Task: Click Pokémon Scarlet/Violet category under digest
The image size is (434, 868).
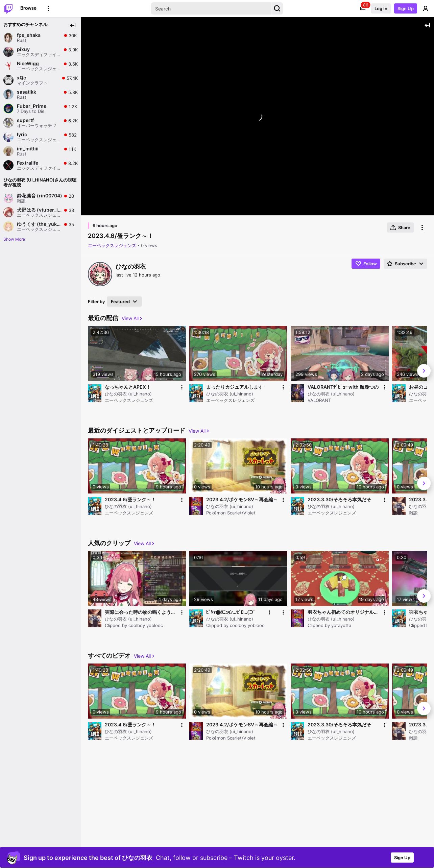Action: pyautogui.click(x=231, y=513)
